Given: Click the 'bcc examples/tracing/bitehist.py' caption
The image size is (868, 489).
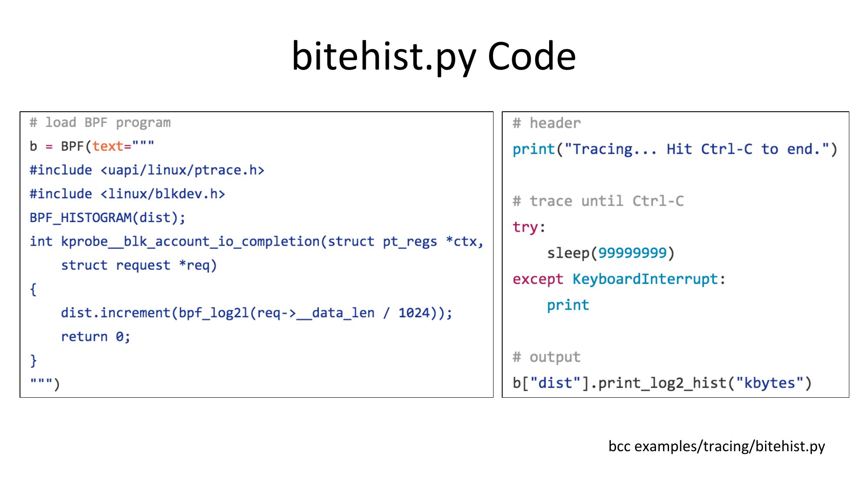Looking at the screenshot, I should click(716, 446).
